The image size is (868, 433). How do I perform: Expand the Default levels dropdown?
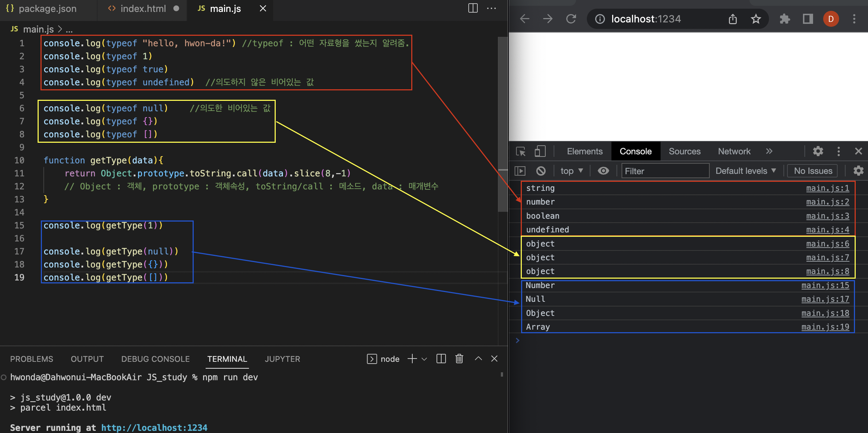click(745, 171)
